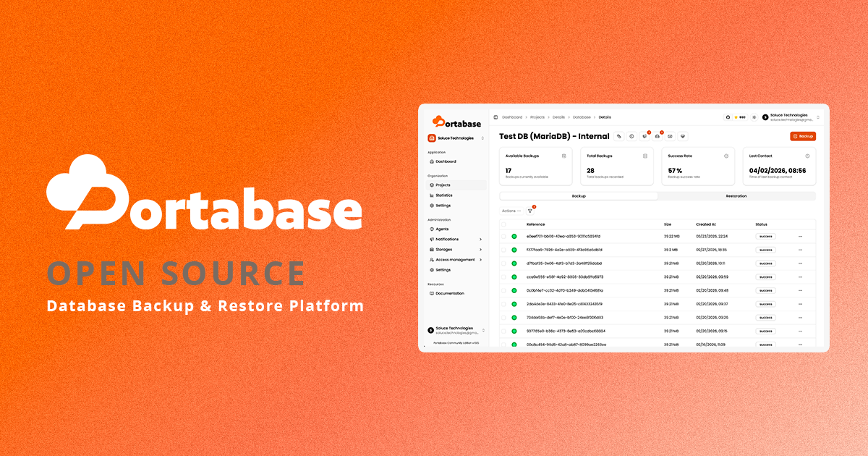Toggle the sidebar collapse icon beside breadcrumbs
Viewport: 868px width, 456px height.
(x=495, y=117)
